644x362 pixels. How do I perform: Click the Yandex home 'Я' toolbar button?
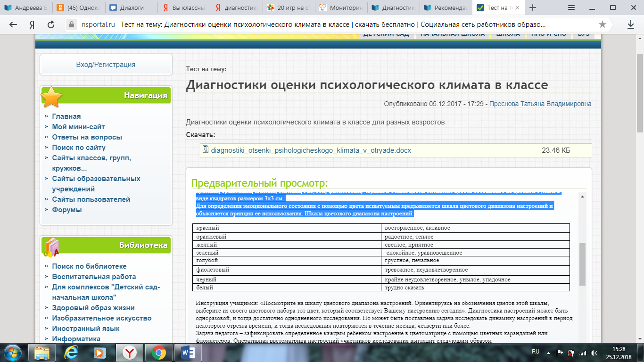coord(32,25)
